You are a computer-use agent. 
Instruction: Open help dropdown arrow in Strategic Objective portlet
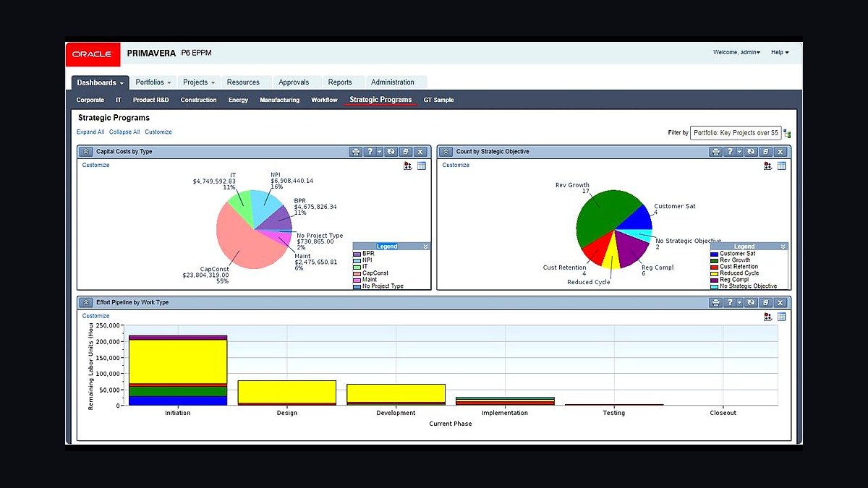[739, 152]
